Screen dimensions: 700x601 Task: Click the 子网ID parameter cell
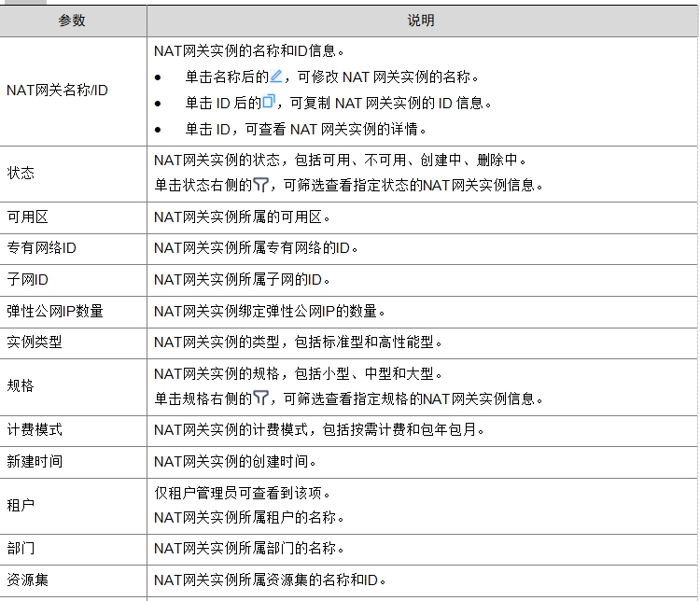click(73, 280)
